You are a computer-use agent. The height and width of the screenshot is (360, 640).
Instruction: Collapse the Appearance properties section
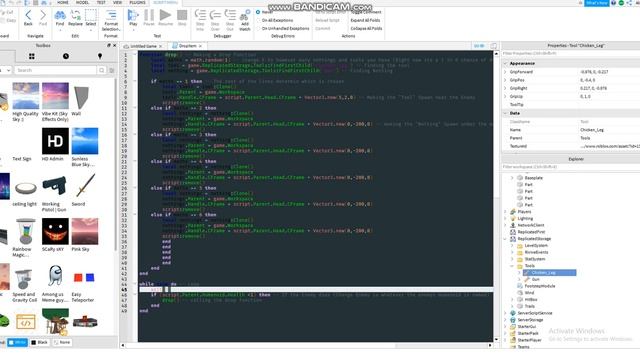coord(505,64)
